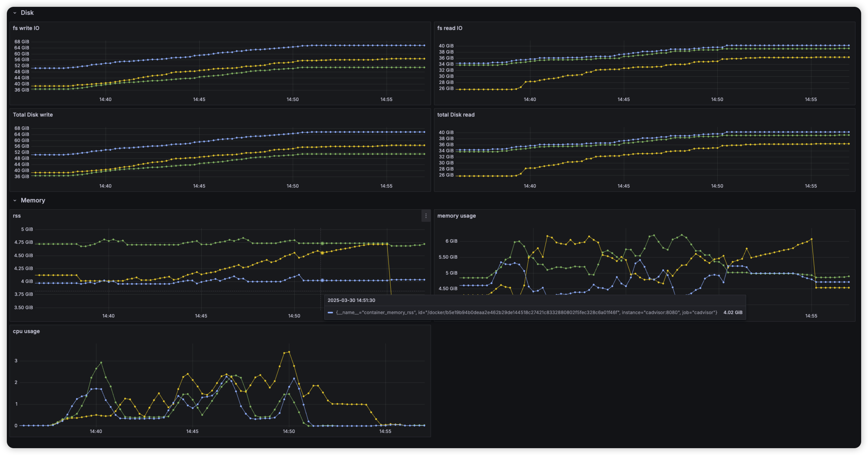Open the fs read IO panel title menu

[450, 28]
